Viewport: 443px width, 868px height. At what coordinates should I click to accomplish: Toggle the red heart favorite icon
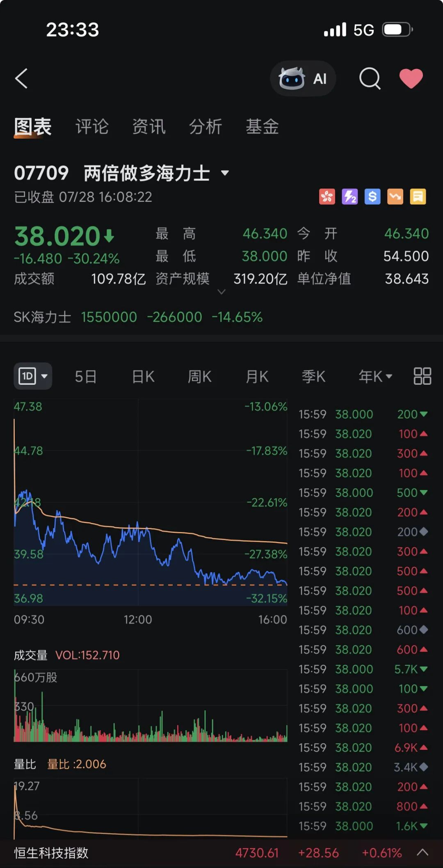411,78
